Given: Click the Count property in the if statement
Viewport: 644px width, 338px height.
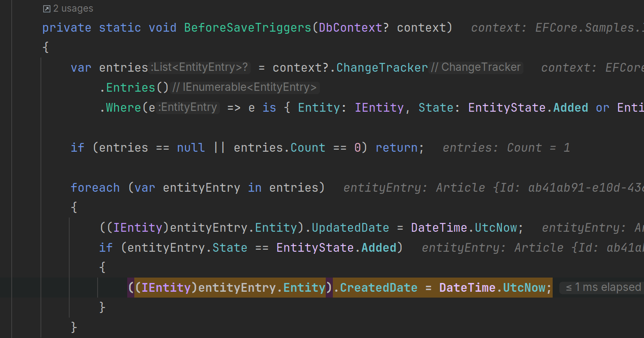Looking at the screenshot, I should 308,148.
